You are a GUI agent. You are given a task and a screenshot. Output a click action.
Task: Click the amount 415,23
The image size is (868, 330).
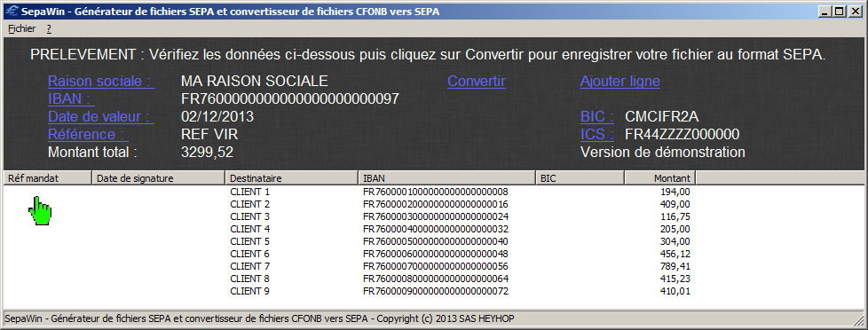click(675, 279)
